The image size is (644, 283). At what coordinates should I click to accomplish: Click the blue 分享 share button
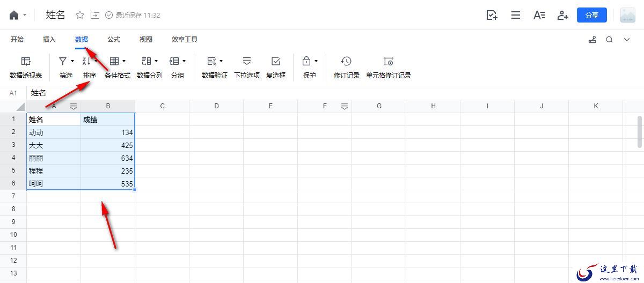[592, 15]
